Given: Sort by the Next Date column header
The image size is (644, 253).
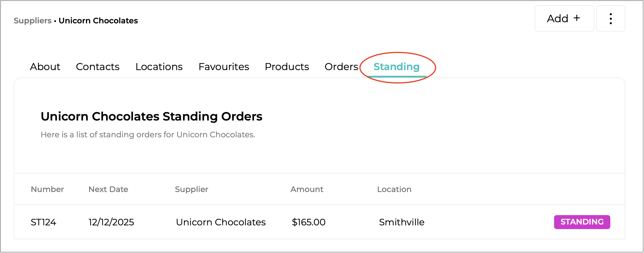Looking at the screenshot, I should (108, 189).
